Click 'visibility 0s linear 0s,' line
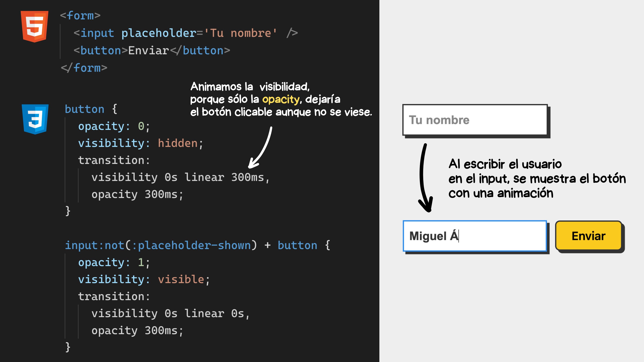 tap(170, 314)
